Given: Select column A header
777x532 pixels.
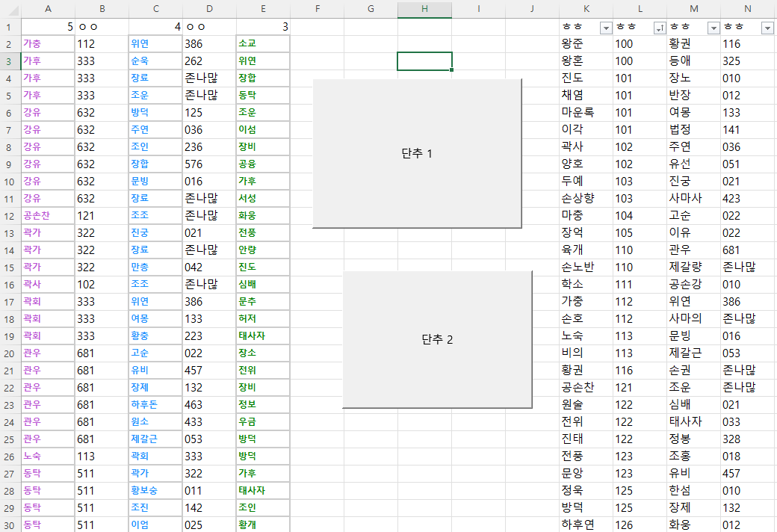Looking at the screenshot, I should tap(48, 9).
